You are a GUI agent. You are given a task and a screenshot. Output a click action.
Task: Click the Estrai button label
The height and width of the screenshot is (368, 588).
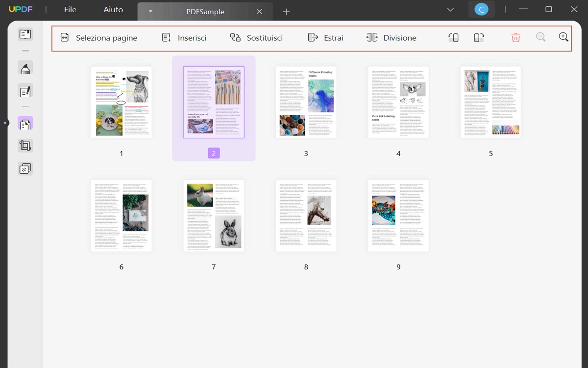click(334, 38)
